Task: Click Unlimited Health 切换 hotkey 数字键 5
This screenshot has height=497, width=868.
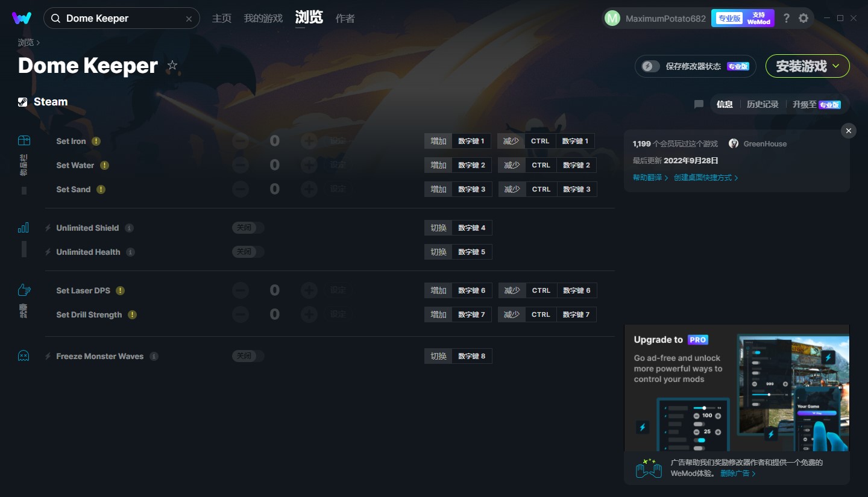Action: tap(458, 252)
